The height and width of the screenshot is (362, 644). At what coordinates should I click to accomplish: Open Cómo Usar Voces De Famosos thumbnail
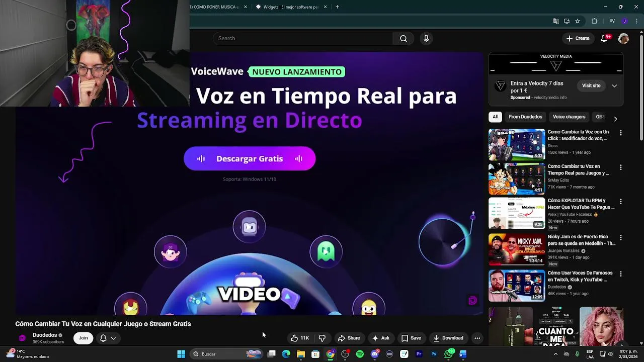(x=517, y=286)
